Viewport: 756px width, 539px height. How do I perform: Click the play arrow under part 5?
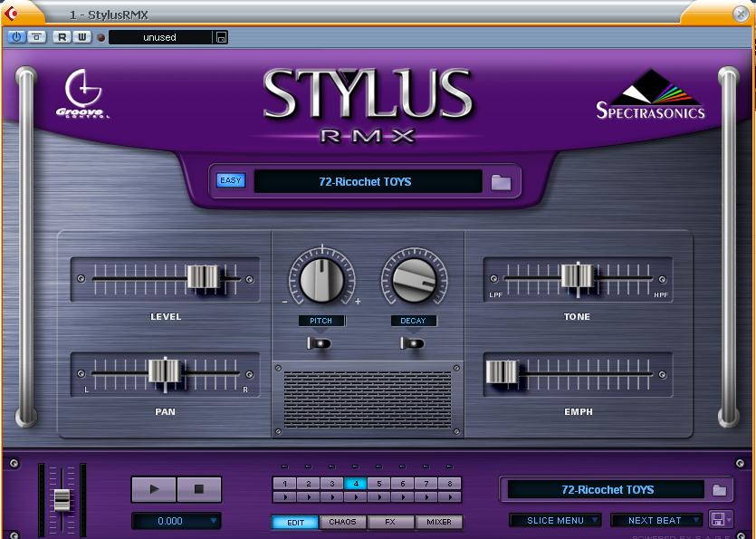[379, 496]
